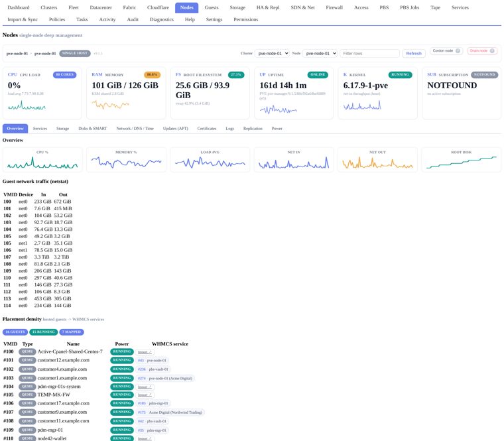Select guest name pdm-mgr-01 in row #109
504x441 pixels.
pos(50,430)
